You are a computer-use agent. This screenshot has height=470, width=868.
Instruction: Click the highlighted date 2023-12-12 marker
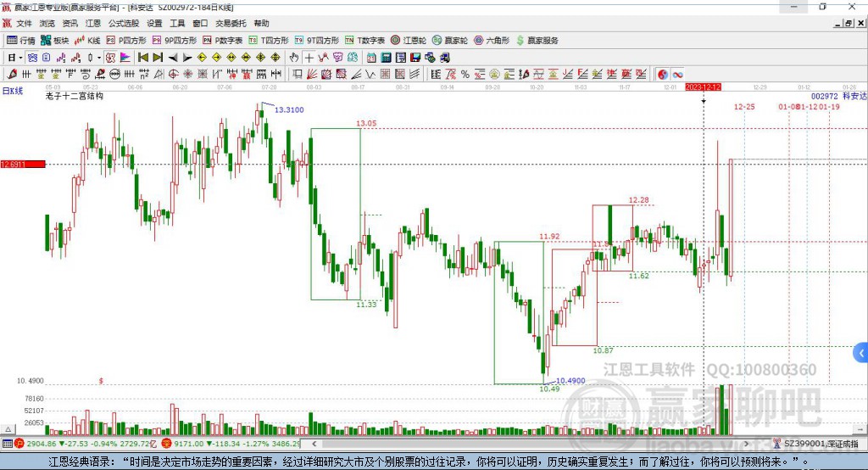[x=703, y=87]
